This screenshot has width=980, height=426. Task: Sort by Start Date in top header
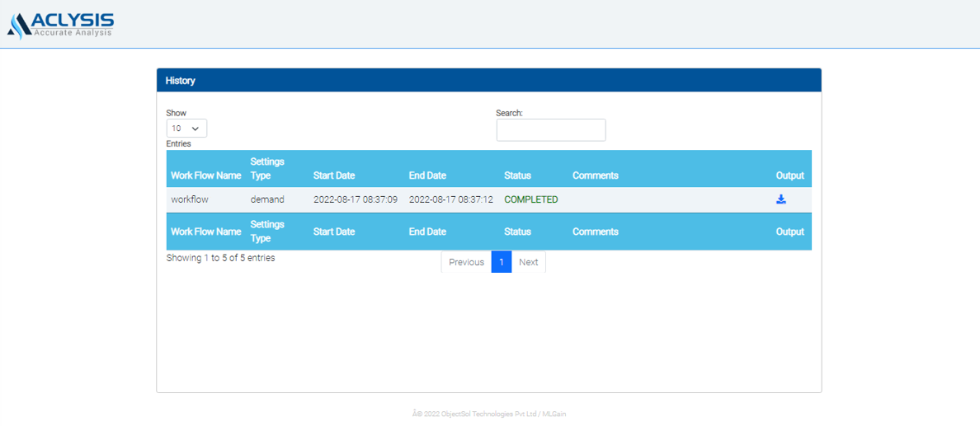point(334,176)
